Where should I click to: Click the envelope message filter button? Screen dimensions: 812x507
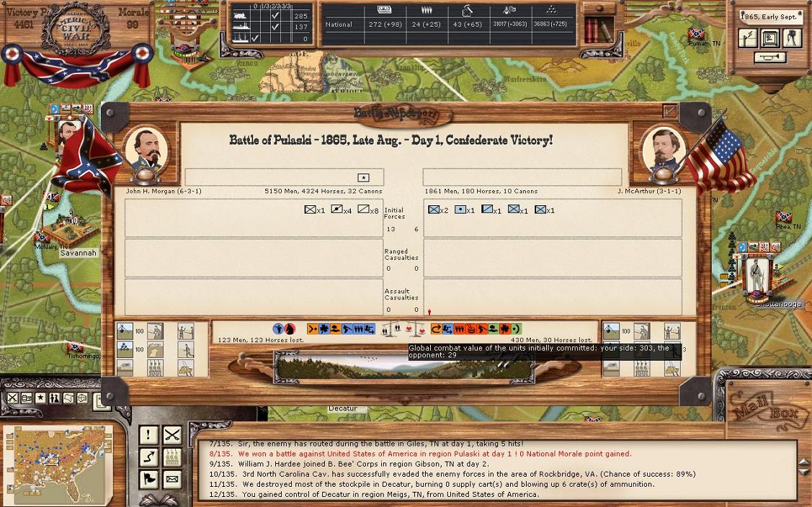pos(171,479)
